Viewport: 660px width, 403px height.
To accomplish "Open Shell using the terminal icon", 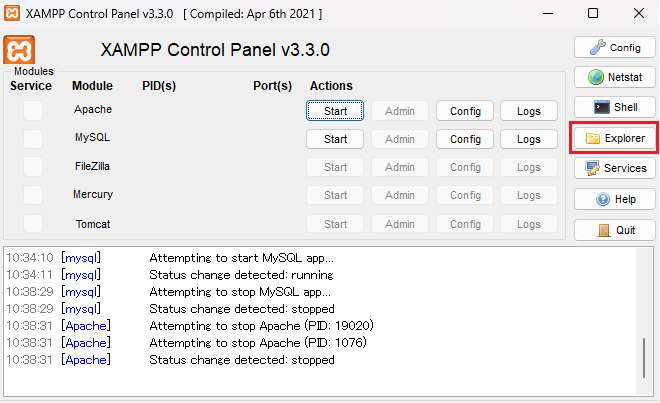I will (614, 107).
